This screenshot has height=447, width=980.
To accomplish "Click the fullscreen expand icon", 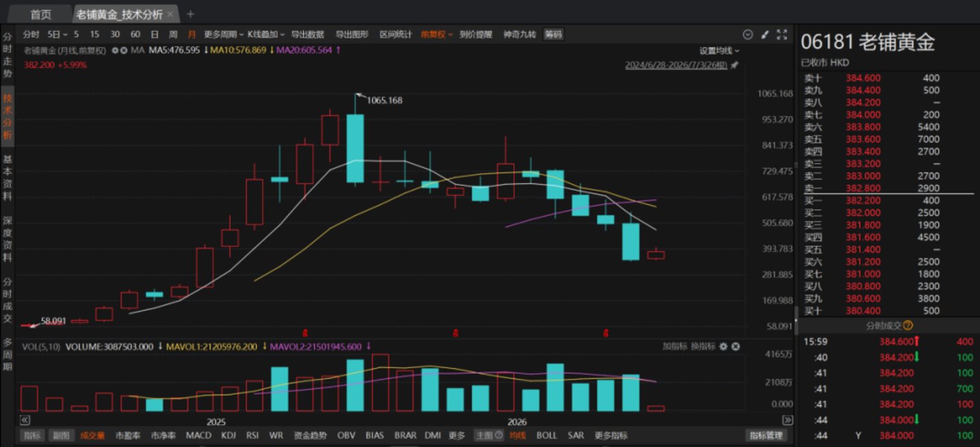I will 782,34.
